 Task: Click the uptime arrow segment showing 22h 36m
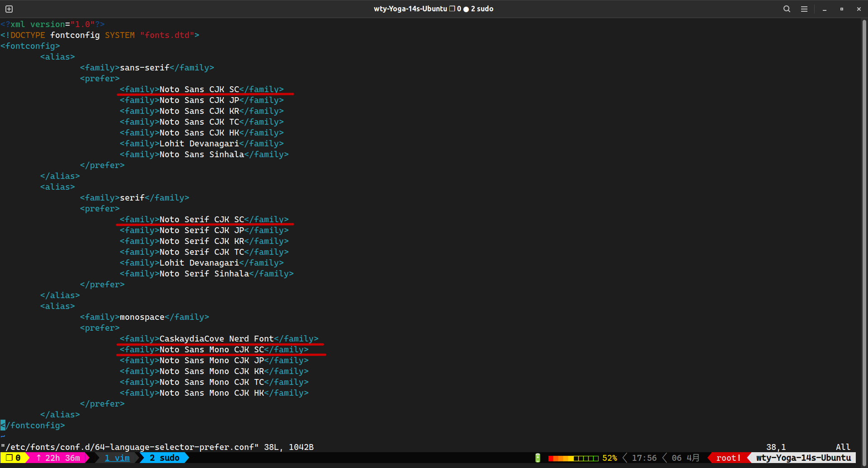coord(58,458)
